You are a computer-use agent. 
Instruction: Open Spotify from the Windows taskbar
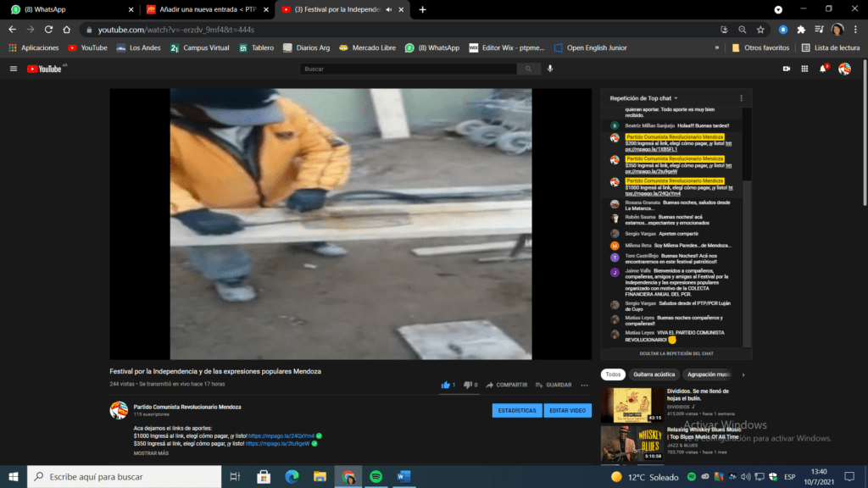[376, 476]
